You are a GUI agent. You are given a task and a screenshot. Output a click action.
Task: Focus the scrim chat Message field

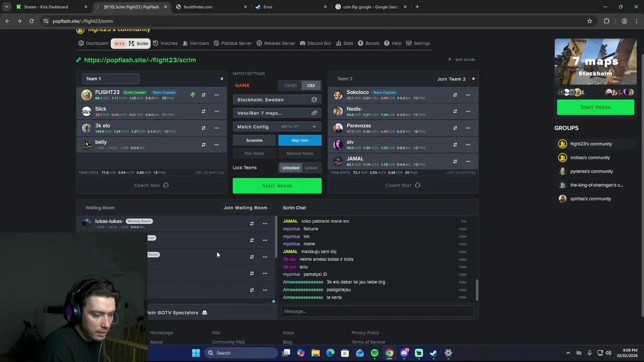coord(377,311)
